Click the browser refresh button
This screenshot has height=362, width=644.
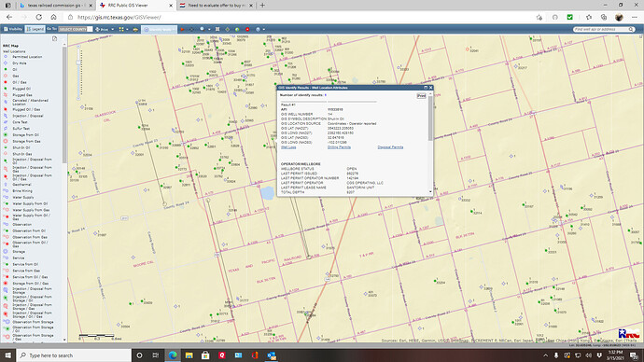(38, 17)
